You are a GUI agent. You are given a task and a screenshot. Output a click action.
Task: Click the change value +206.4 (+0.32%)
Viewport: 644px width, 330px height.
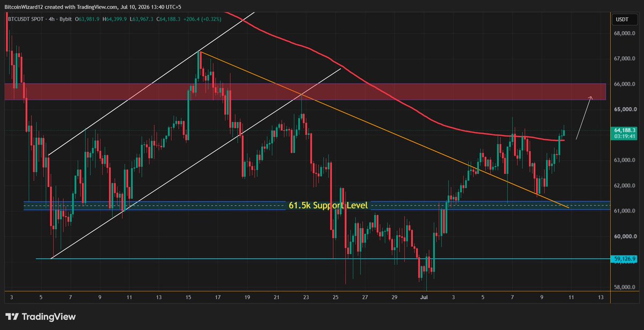point(202,19)
